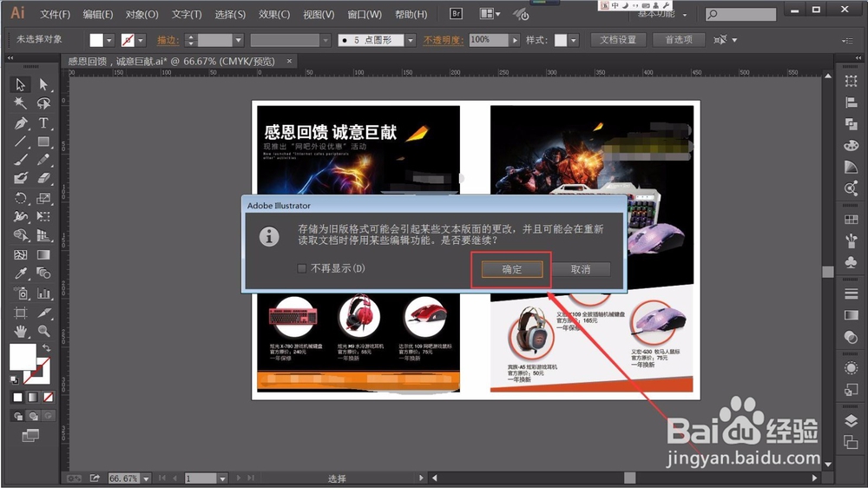Click the vertical scrollbar thumb
The width and height of the screenshot is (868, 488).
[828, 272]
